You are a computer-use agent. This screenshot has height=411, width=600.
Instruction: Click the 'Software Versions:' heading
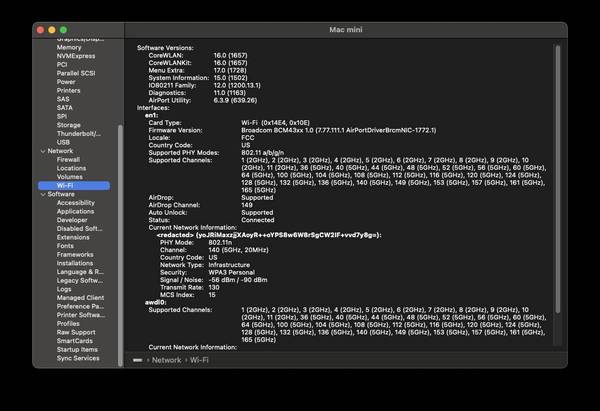pyautogui.click(x=165, y=48)
